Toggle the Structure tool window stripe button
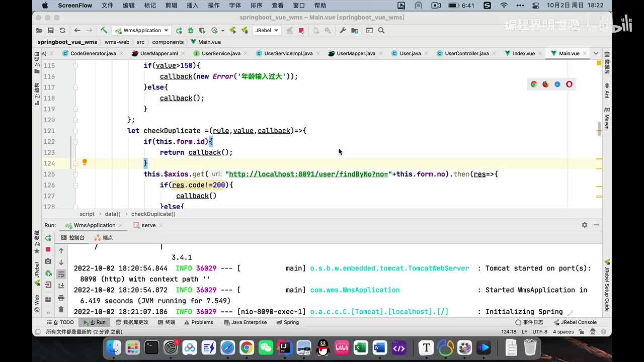The width and height of the screenshot is (644, 362). point(37,95)
